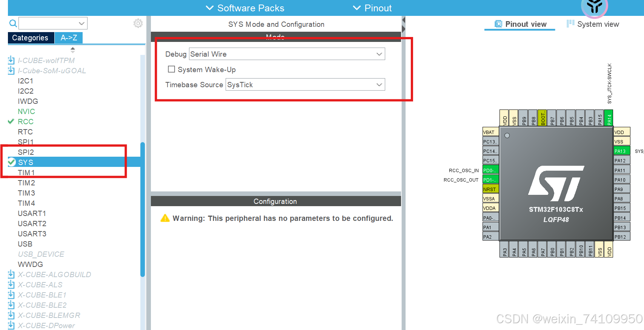Screen dimensions: 644x330
Task: Select the PA13 pin on the chip
Action: point(622,151)
